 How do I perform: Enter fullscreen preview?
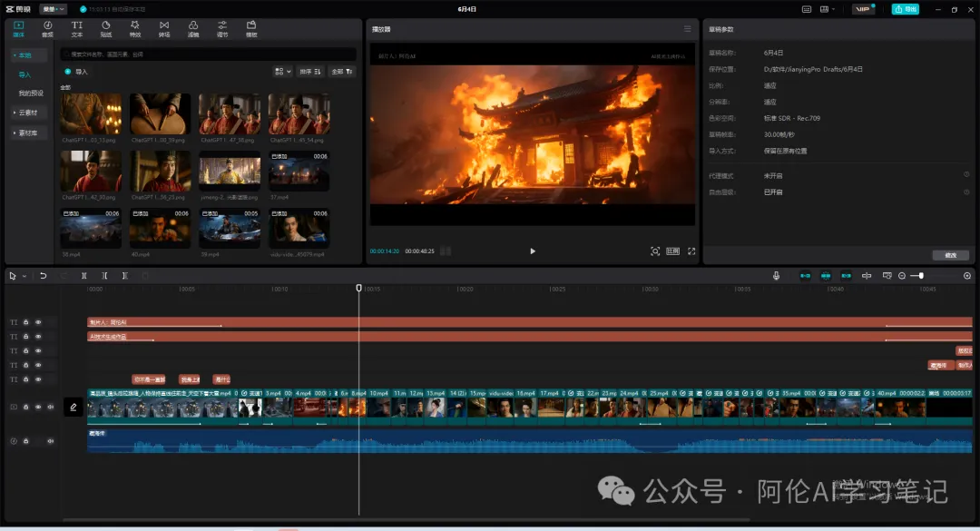[691, 251]
